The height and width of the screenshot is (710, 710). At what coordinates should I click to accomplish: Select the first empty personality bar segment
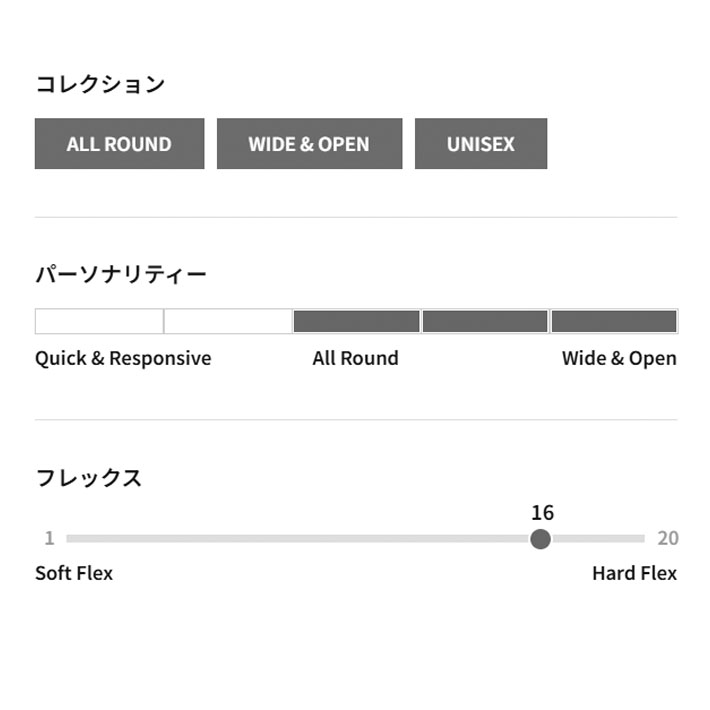99,321
